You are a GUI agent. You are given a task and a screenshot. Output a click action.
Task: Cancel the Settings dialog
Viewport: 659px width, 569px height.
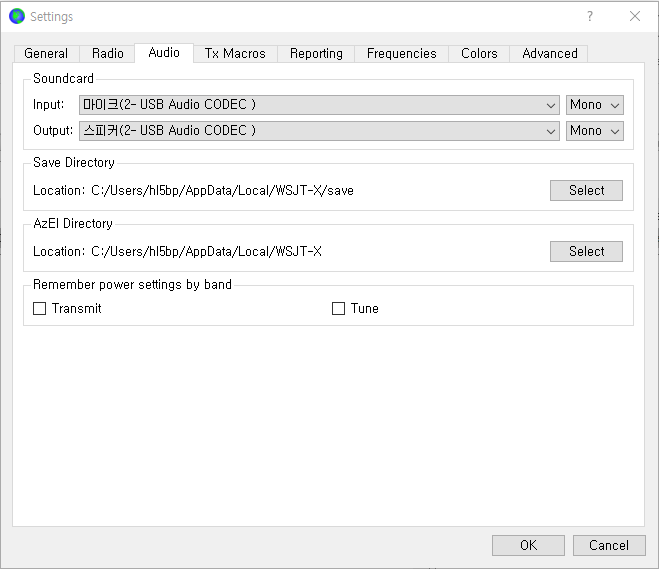pos(609,546)
